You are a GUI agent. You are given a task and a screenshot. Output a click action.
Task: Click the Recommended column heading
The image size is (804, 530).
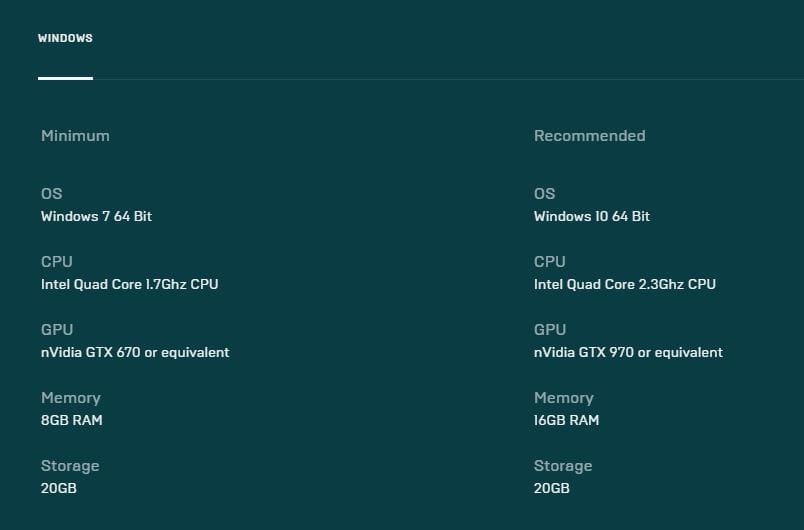(589, 136)
